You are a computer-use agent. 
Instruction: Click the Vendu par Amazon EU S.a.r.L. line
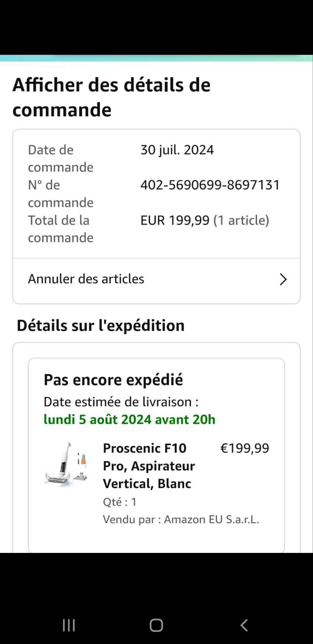[181, 519]
